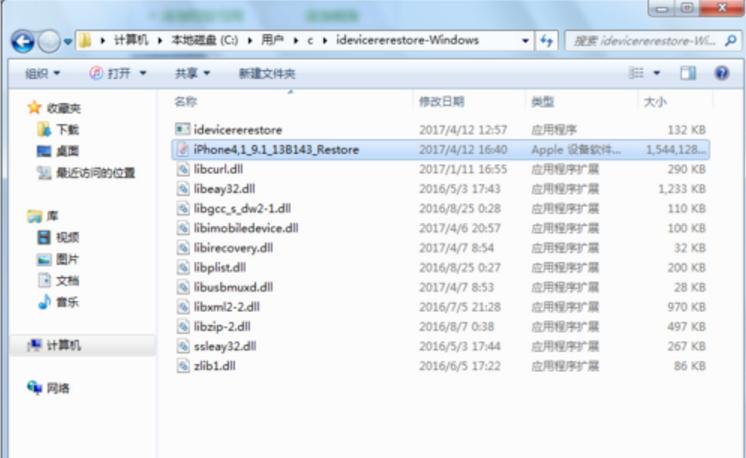Screen dimensions: 746x458
Task: Click the 打开 toolbar button
Action: [x=110, y=73]
